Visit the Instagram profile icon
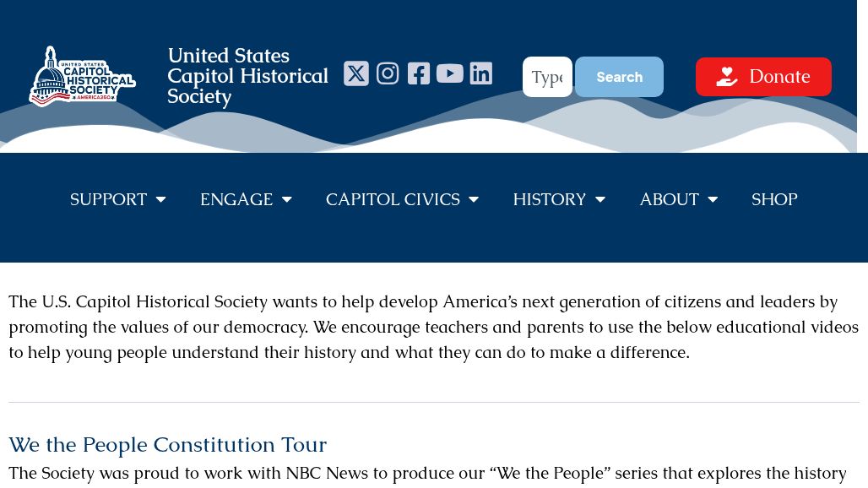The image size is (868, 488). pos(388,73)
